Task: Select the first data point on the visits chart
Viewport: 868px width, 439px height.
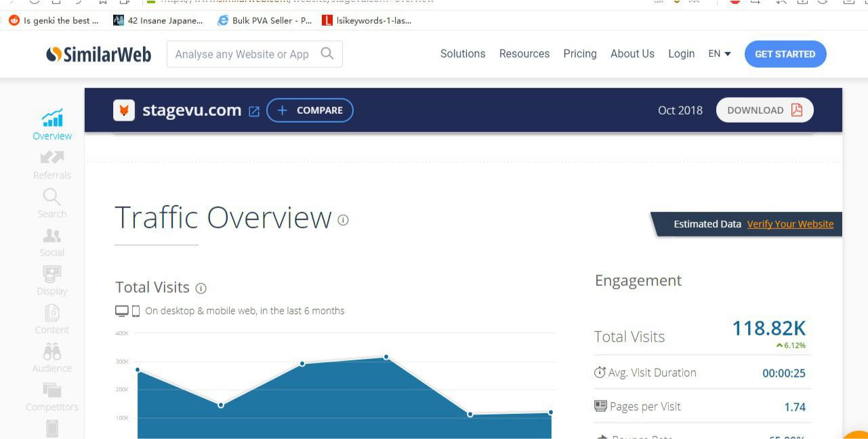Action: pyautogui.click(x=138, y=370)
